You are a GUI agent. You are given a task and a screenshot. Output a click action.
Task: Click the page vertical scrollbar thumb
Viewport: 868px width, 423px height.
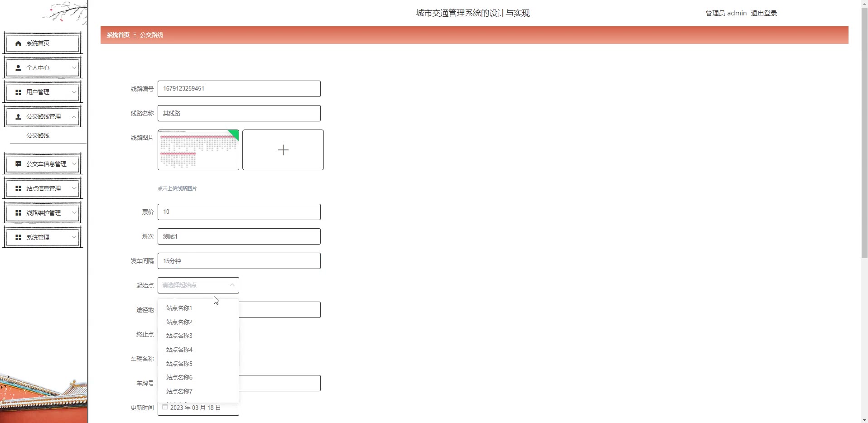coord(864,133)
